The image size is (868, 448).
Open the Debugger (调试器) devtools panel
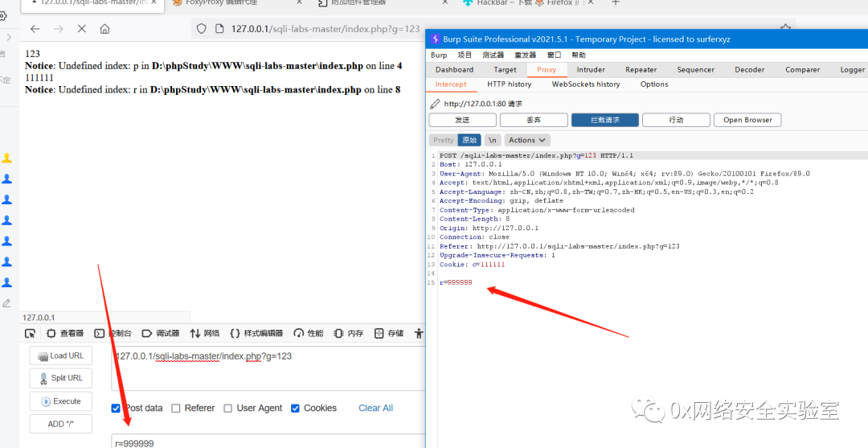[161, 333]
